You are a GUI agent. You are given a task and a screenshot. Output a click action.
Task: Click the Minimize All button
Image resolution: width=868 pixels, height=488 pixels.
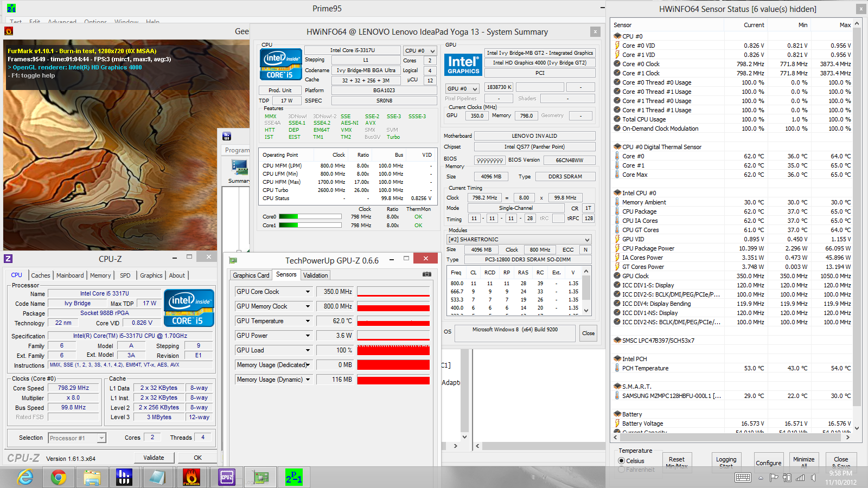click(x=804, y=461)
